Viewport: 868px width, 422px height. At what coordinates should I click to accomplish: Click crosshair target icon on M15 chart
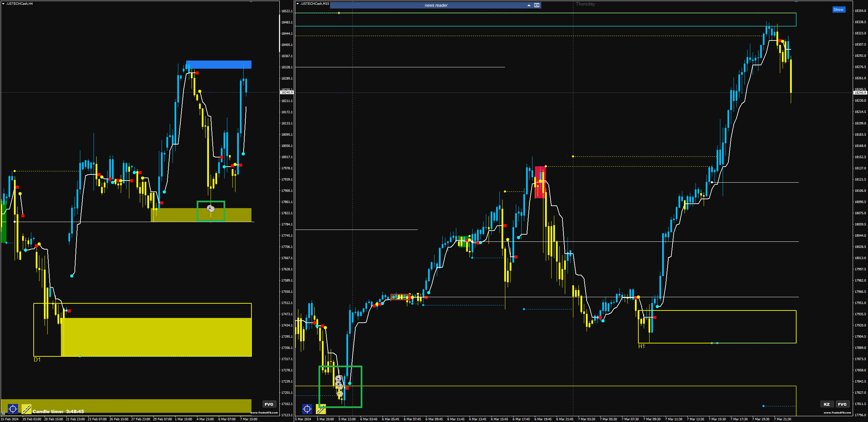(307, 409)
